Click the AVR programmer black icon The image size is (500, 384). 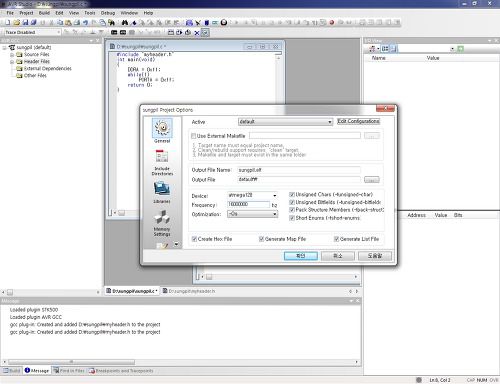(123, 32)
